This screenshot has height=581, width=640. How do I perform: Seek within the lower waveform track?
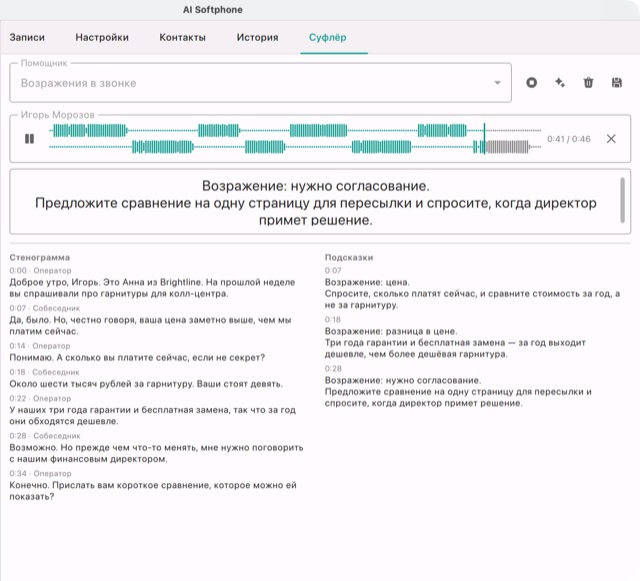(x=295, y=147)
